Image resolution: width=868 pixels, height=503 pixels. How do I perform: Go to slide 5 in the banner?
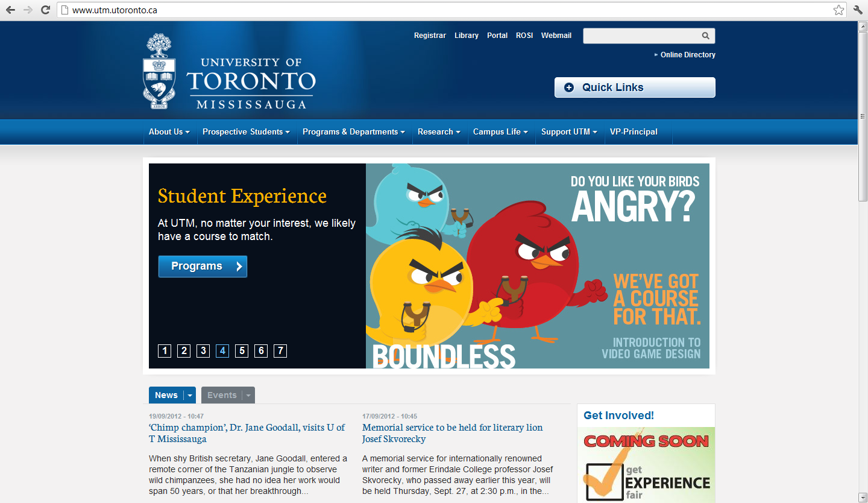coord(242,350)
